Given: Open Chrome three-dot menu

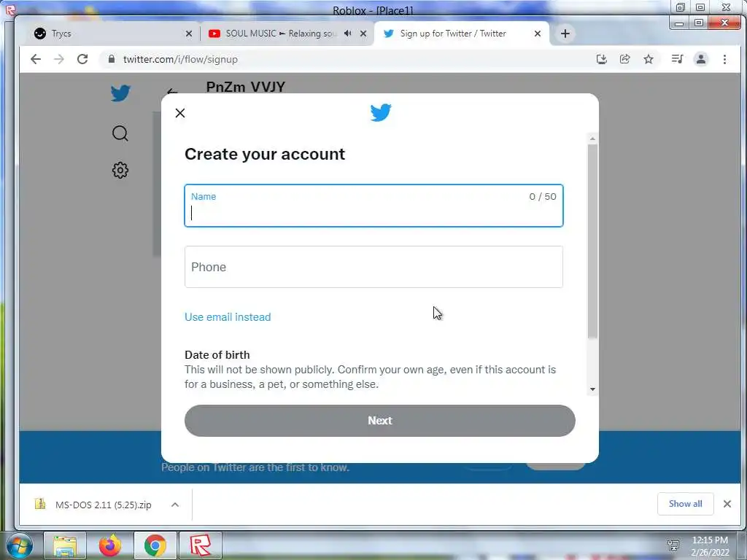Looking at the screenshot, I should (724, 59).
